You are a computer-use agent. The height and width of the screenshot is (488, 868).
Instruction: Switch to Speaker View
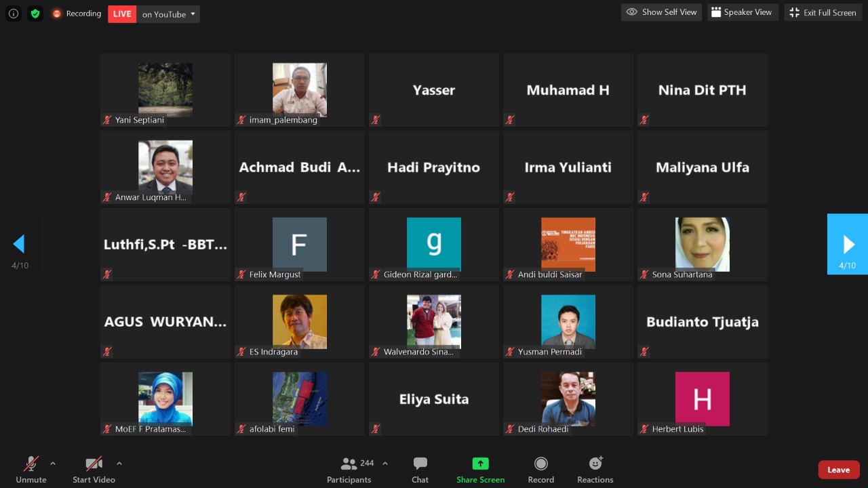click(x=741, y=12)
